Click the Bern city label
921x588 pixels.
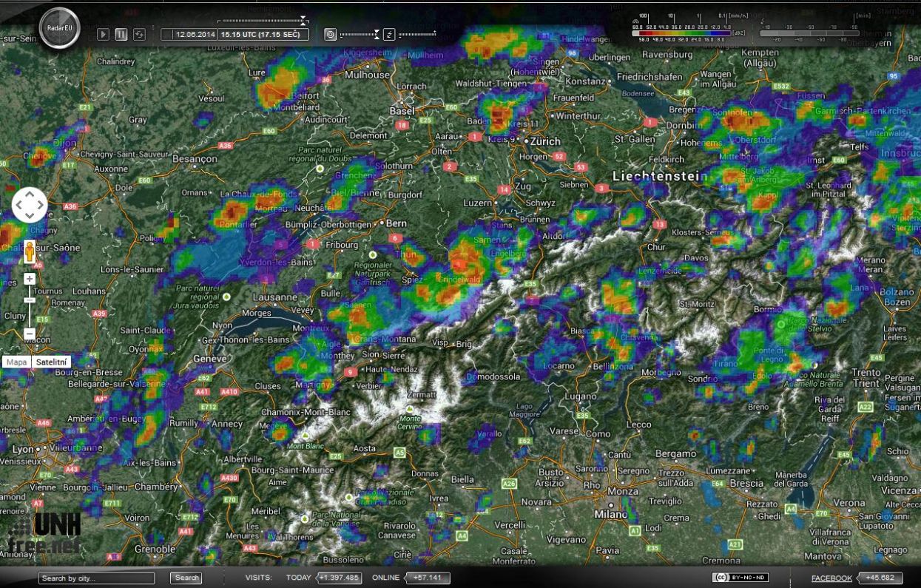pos(397,223)
